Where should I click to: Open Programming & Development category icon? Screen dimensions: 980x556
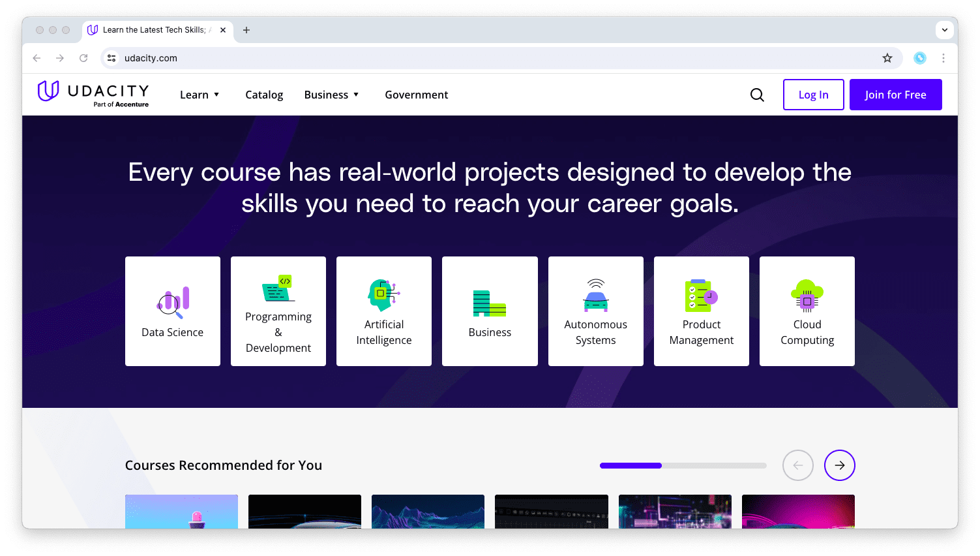pos(278,288)
